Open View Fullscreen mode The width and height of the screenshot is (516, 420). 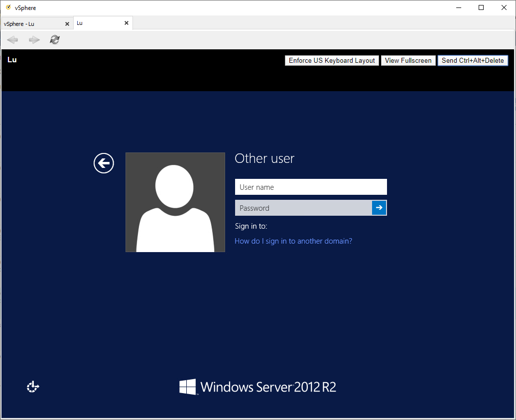coord(408,60)
